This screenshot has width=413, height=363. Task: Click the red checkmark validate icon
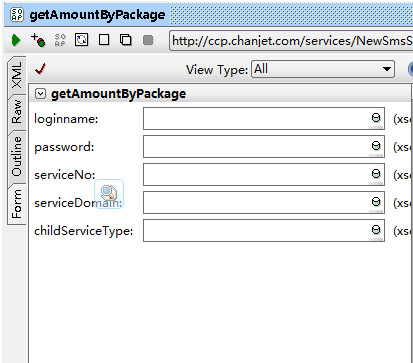pos(40,69)
